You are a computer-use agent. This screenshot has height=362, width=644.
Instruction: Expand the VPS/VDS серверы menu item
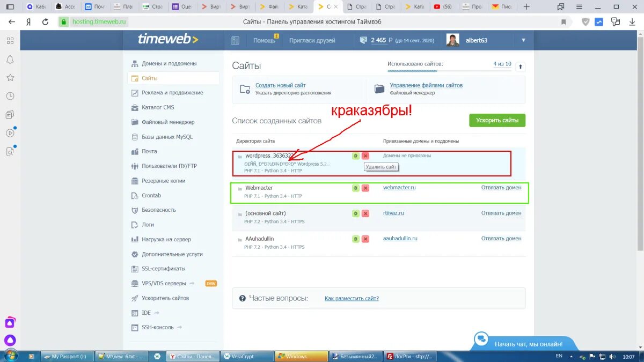[165, 283]
